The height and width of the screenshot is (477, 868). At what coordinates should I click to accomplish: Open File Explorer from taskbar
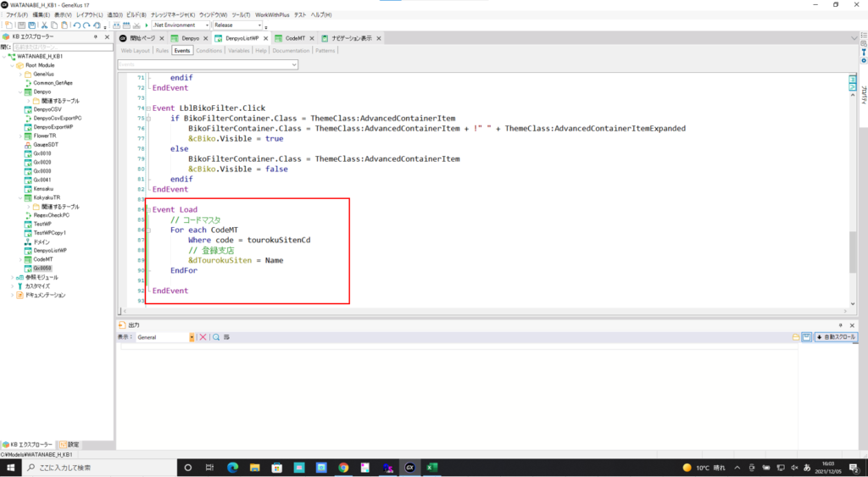(254, 468)
